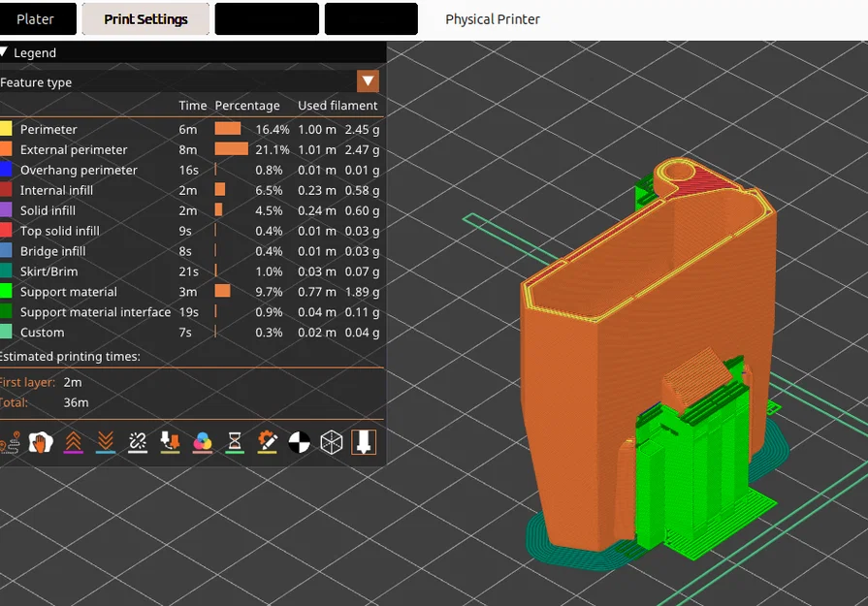Click the Top solid infill label
Screen dimensions: 868x606
60,231
